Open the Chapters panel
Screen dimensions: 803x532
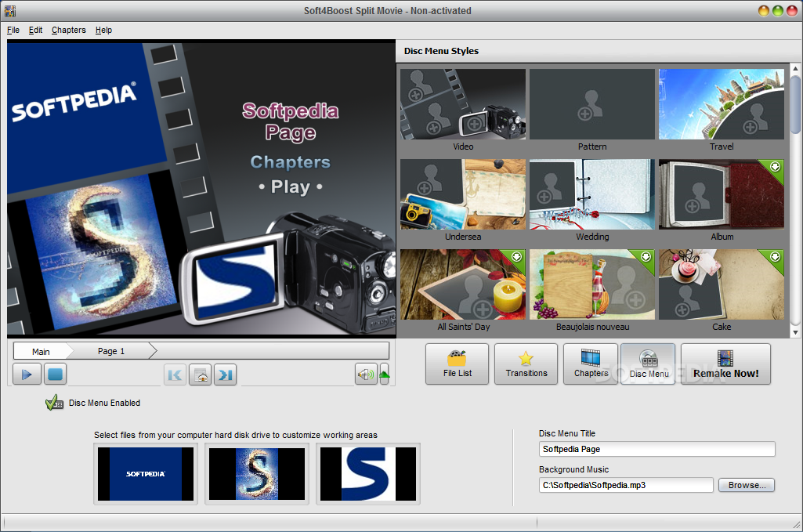[x=591, y=364]
